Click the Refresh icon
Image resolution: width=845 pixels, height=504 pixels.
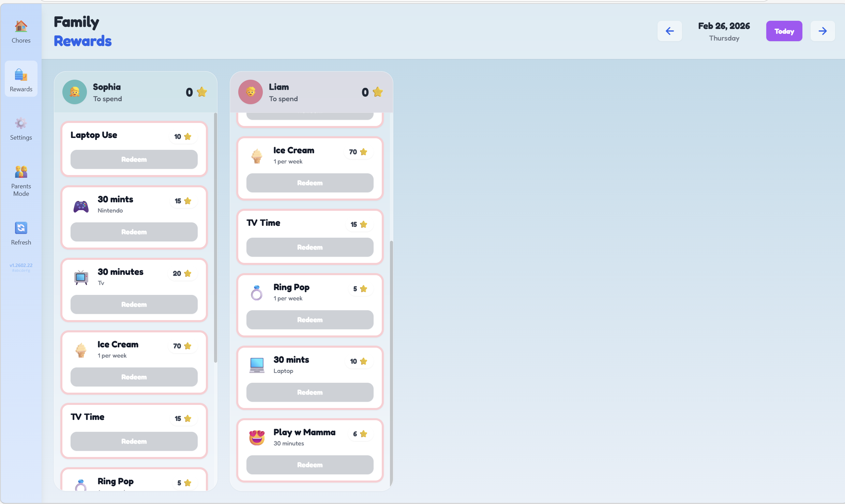(21, 228)
